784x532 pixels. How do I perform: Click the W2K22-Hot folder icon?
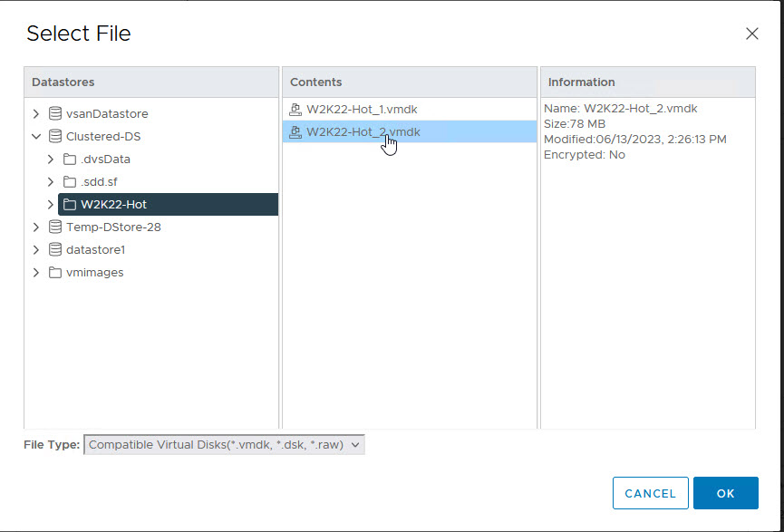pyautogui.click(x=70, y=205)
